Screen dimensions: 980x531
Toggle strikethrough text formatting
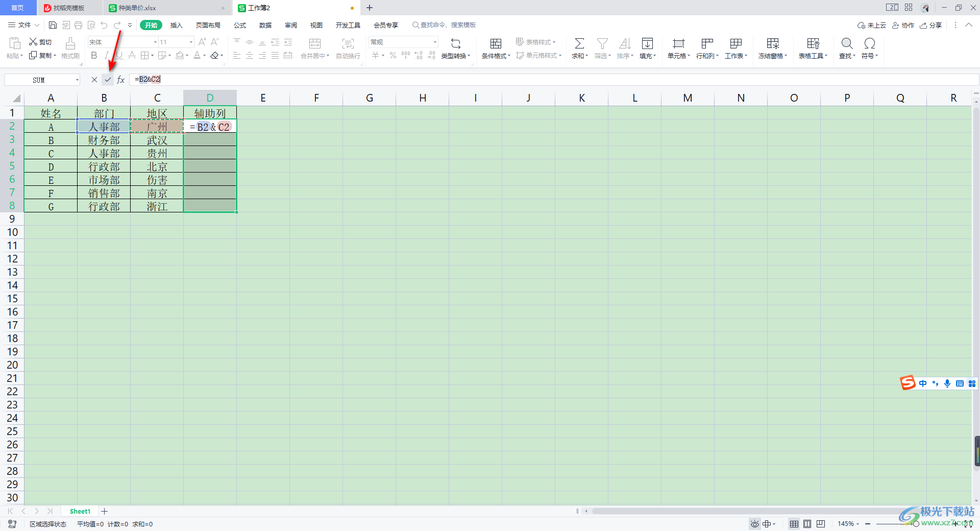tap(132, 55)
